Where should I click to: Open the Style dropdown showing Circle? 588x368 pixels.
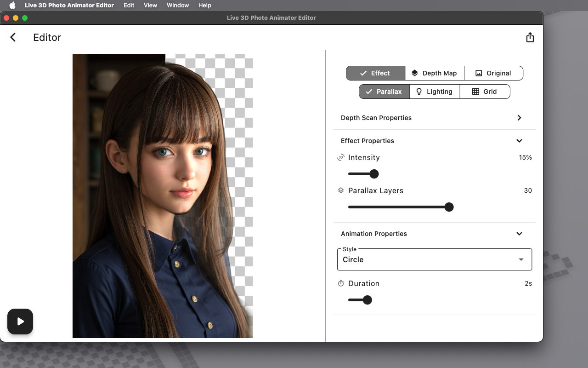435,259
